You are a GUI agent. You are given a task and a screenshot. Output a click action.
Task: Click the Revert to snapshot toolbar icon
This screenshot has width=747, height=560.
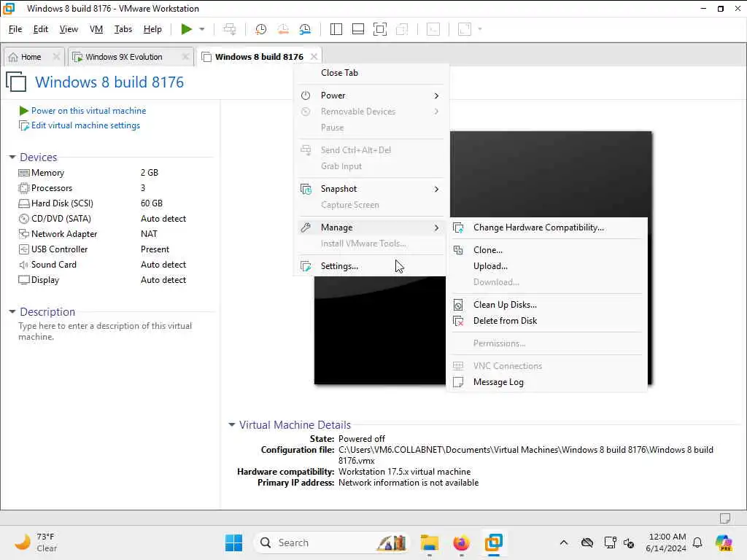point(283,29)
